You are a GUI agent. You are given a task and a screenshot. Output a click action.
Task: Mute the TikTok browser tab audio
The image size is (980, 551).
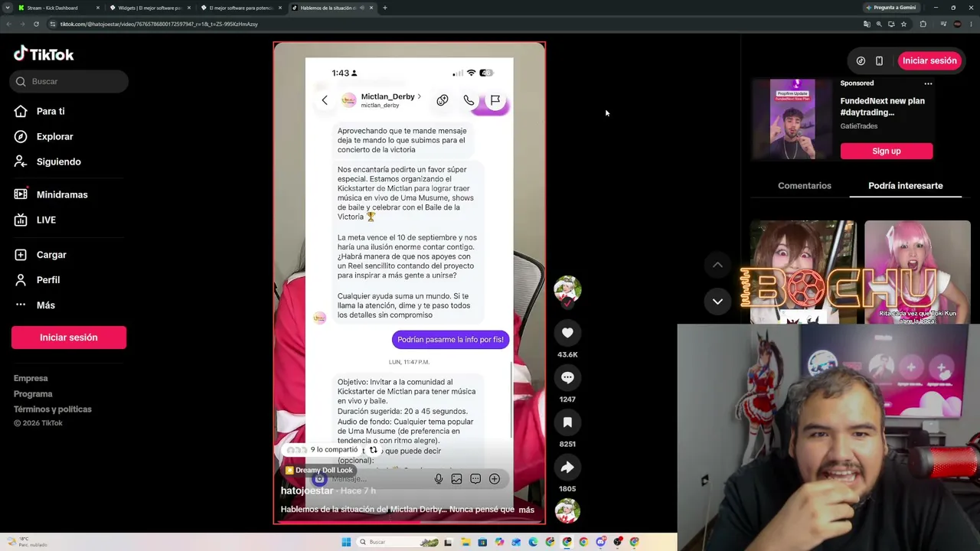[x=361, y=8]
